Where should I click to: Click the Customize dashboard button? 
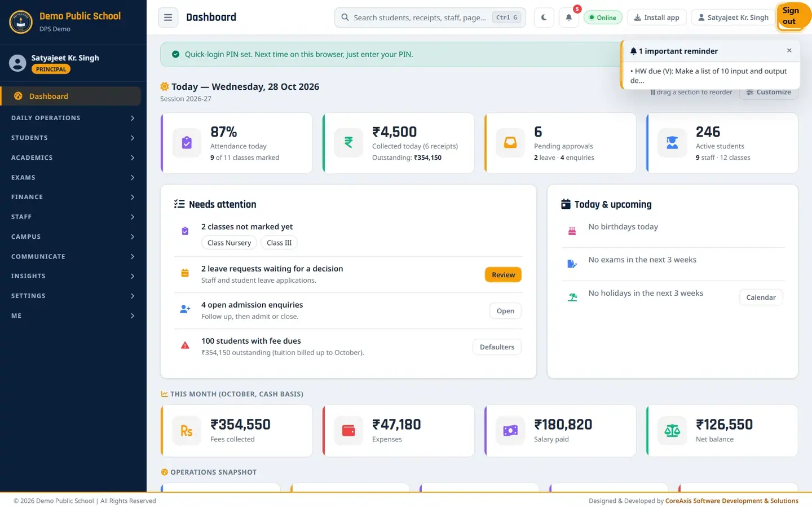click(769, 93)
